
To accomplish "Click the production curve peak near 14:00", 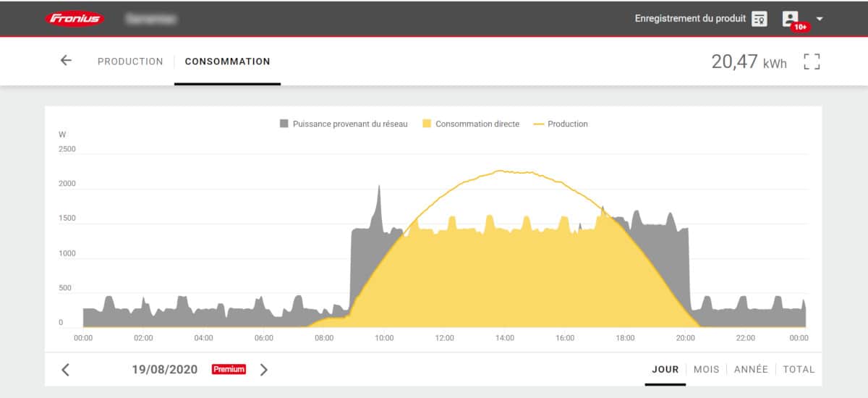I will [x=501, y=171].
